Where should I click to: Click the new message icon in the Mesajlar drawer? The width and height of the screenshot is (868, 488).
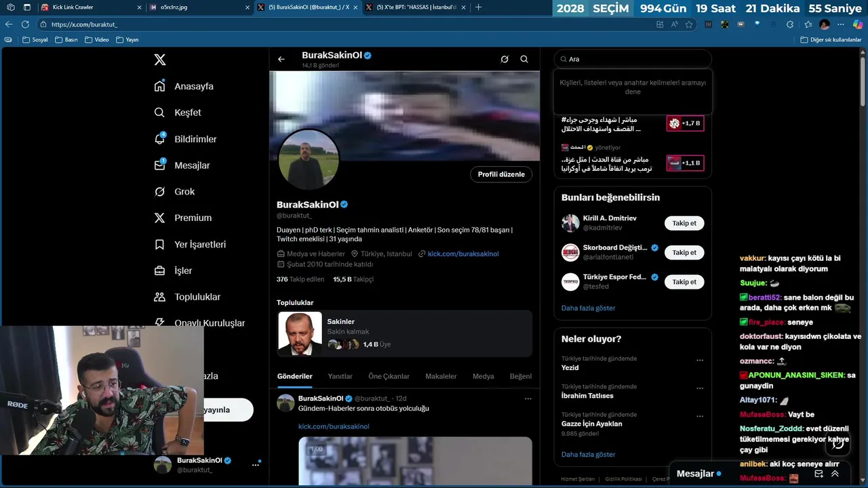click(x=819, y=474)
